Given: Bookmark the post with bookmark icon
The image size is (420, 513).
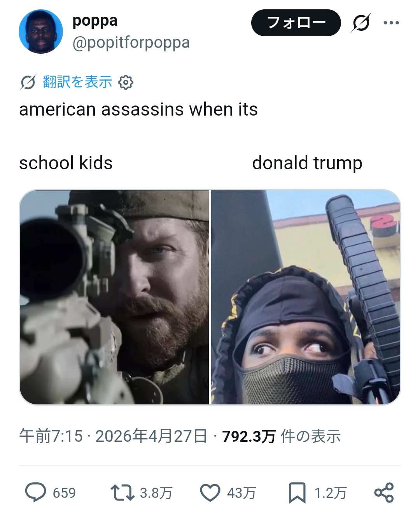Looking at the screenshot, I should [297, 493].
